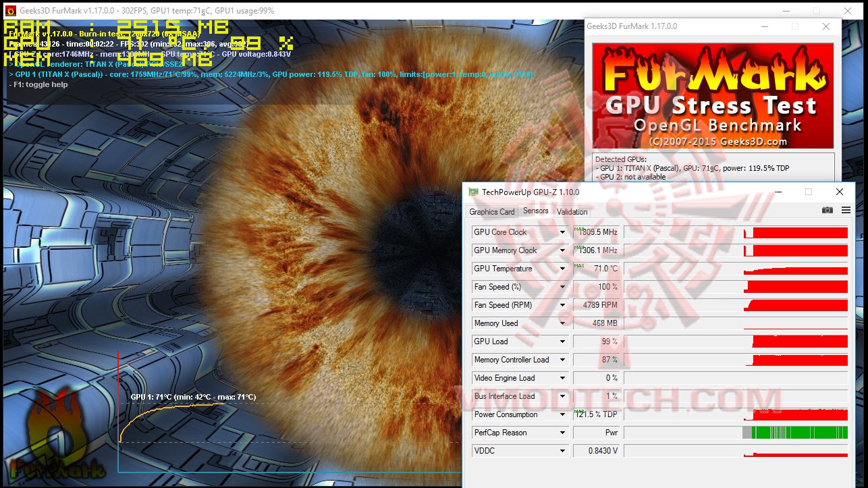Click the Power Consumption TDP value field
The height and width of the screenshot is (488, 868).
click(x=596, y=414)
